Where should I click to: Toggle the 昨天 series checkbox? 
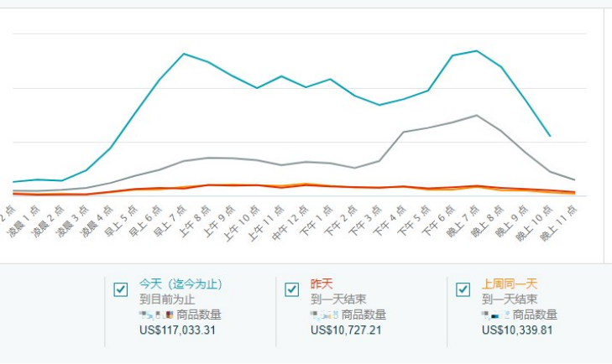(x=292, y=289)
